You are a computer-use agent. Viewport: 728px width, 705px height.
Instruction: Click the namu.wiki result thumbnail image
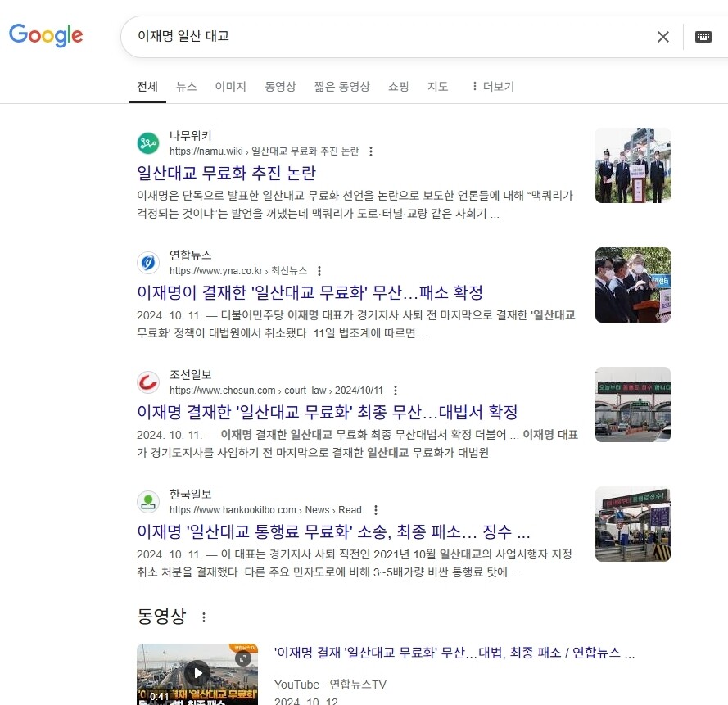pyautogui.click(x=633, y=165)
